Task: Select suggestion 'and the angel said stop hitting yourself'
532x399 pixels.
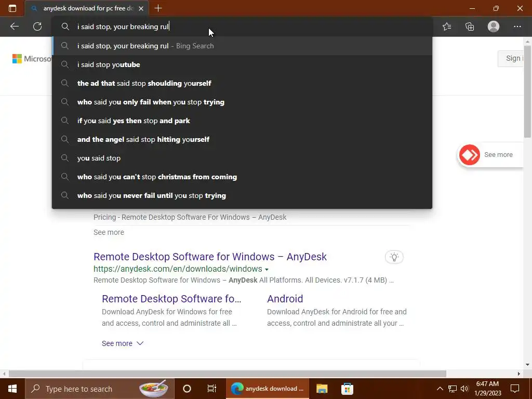Action: [242, 139]
